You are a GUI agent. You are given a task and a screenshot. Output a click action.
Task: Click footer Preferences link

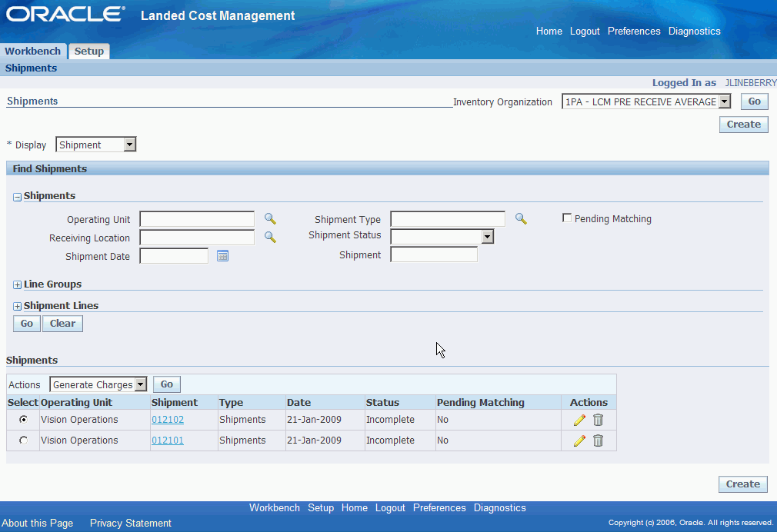(x=439, y=507)
